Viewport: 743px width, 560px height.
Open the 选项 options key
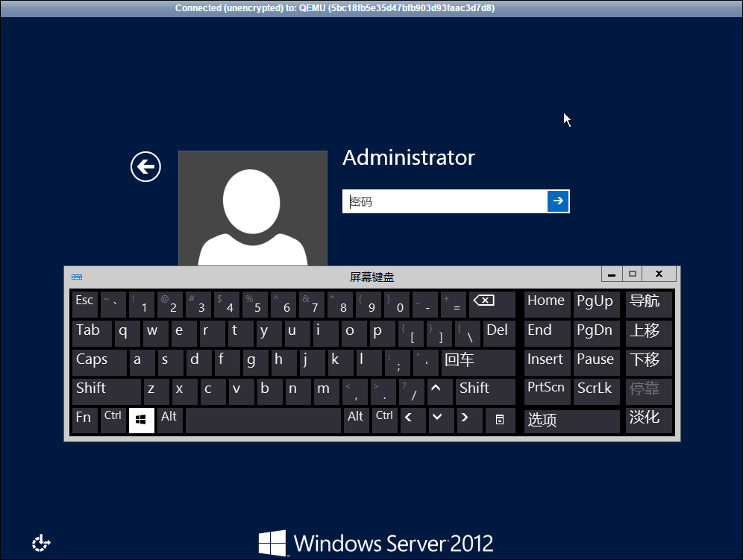pyautogui.click(x=572, y=421)
